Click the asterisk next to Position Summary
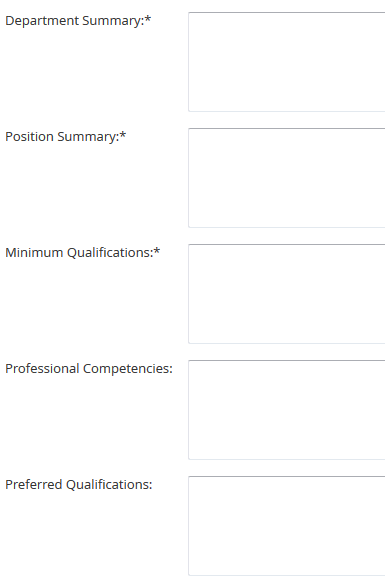This screenshot has width=385, height=582. (123, 134)
